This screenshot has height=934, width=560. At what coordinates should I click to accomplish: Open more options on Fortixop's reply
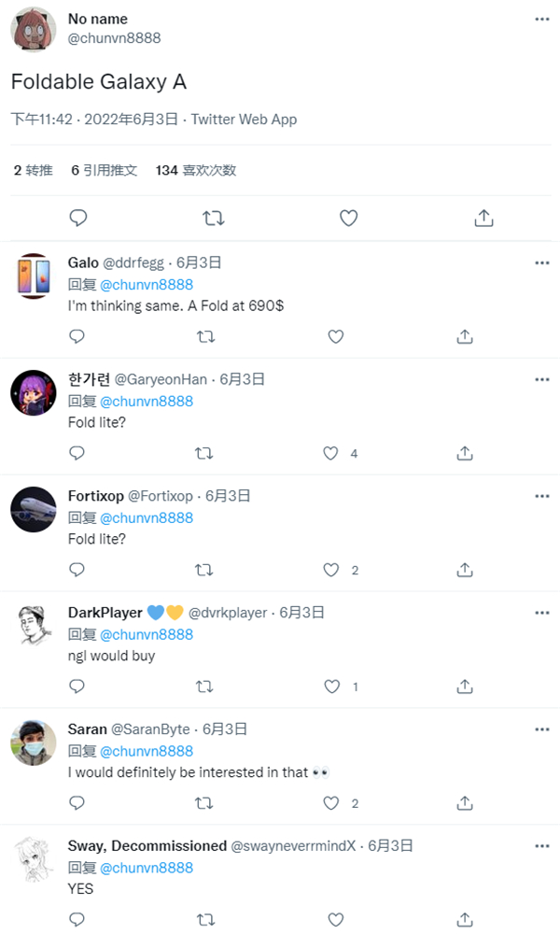pyautogui.click(x=541, y=497)
